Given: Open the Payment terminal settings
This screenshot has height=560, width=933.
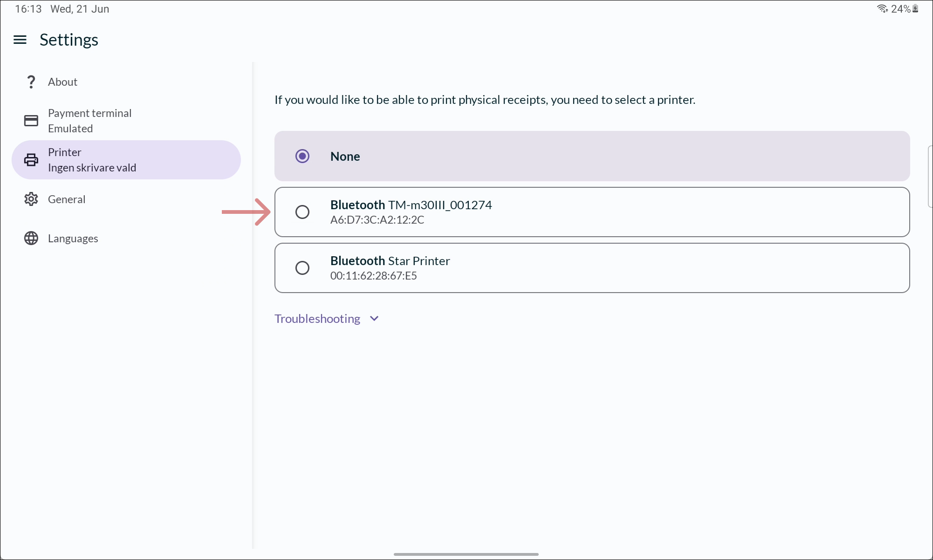Looking at the screenshot, I should [x=126, y=121].
